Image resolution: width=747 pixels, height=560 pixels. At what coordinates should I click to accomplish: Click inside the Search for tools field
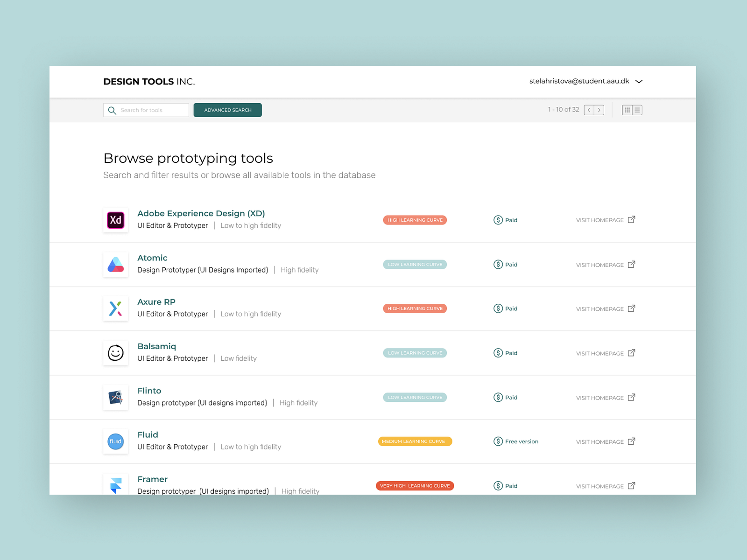coord(149,110)
